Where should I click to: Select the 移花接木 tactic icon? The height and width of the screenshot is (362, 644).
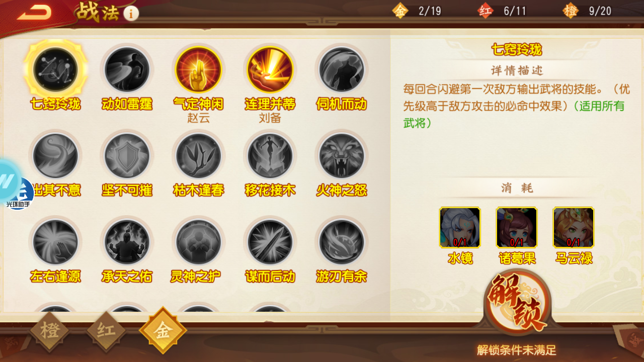click(270, 156)
